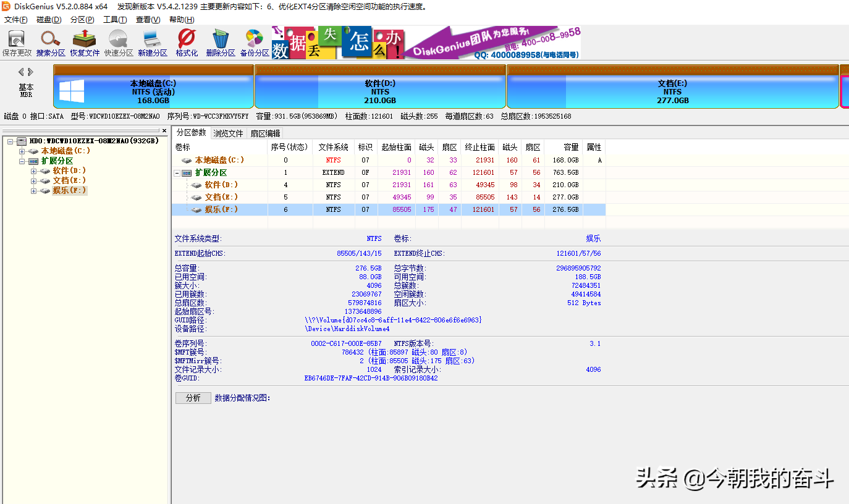This screenshot has height=504, width=849.
Task: Select the 娱乐(F:) row in partition table
Action: (389, 209)
